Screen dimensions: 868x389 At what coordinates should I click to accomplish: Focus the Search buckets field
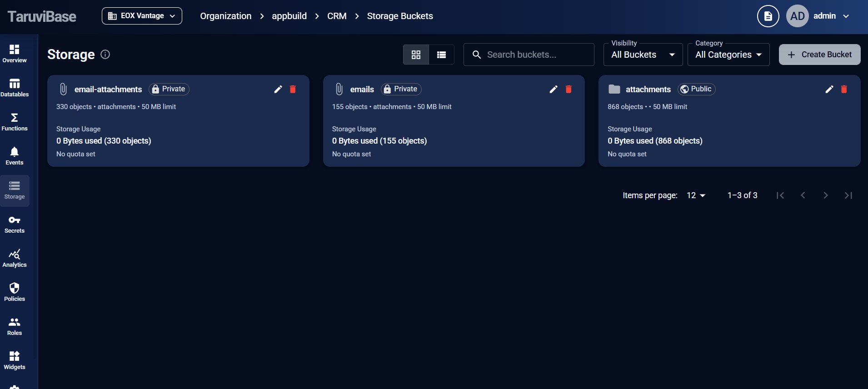pyautogui.click(x=529, y=55)
